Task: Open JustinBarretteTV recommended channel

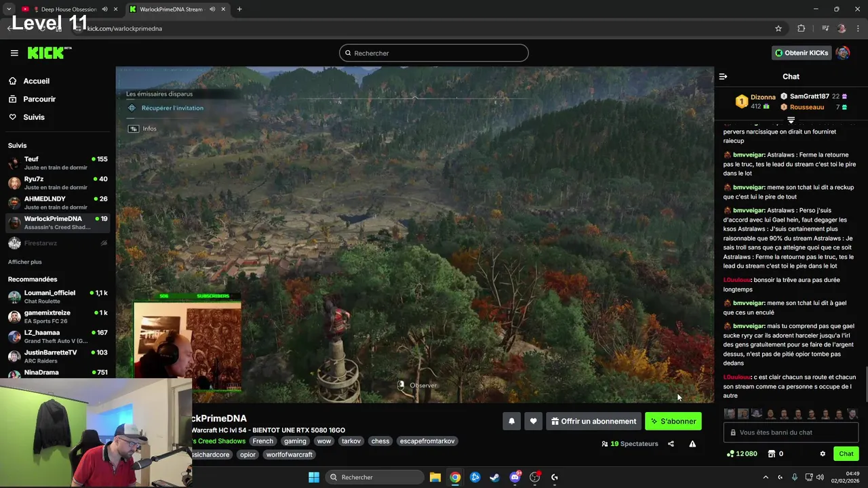Action: pyautogui.click(x=58, y=357)
